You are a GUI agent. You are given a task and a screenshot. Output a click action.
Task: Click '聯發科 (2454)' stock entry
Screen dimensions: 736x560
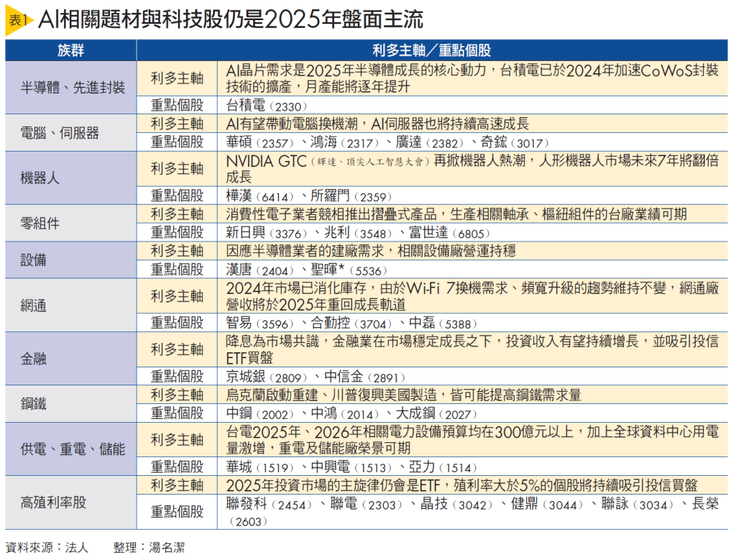[x=270, y=504]
